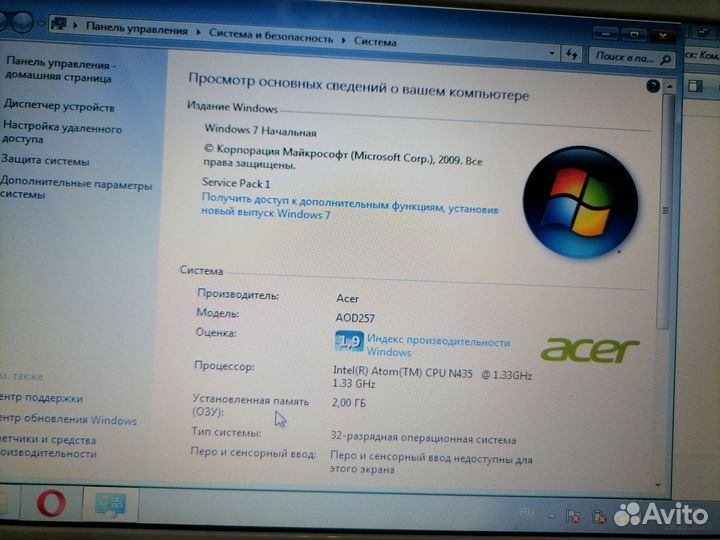The height and width of the screenshot is (540, 720).
Task: Click the scrollbar down arrow
Action: (x=658, y=485)
